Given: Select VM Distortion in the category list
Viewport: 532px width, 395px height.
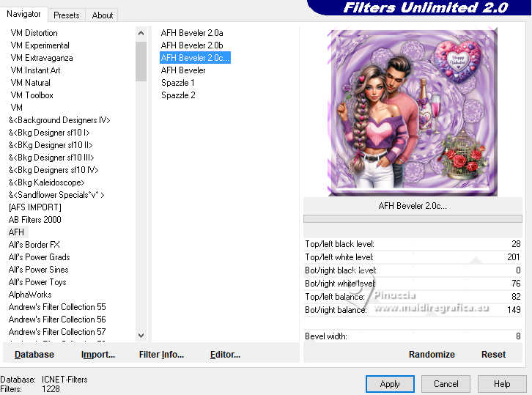Looking at the screenshot, I should pyautogui.click(x=34, y=33).
